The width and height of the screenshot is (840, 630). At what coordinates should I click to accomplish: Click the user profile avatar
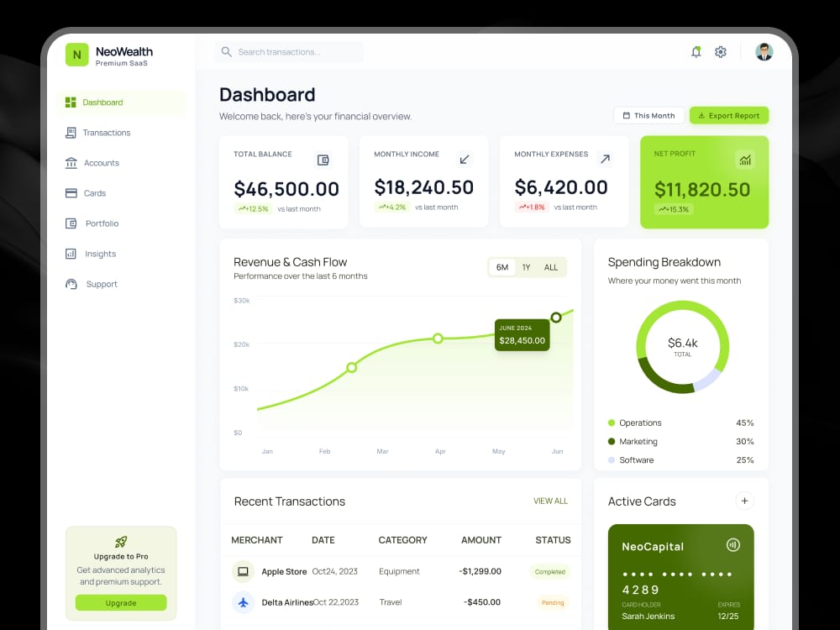coord(764,52)
